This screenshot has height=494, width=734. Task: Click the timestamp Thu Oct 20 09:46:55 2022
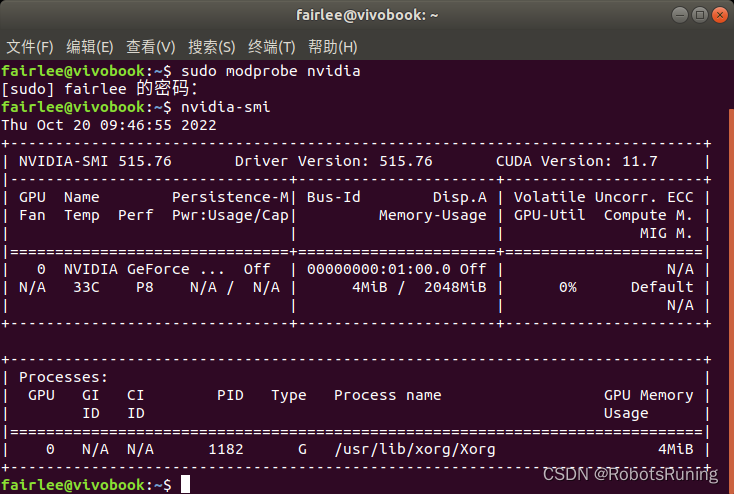tap(108, 125)
